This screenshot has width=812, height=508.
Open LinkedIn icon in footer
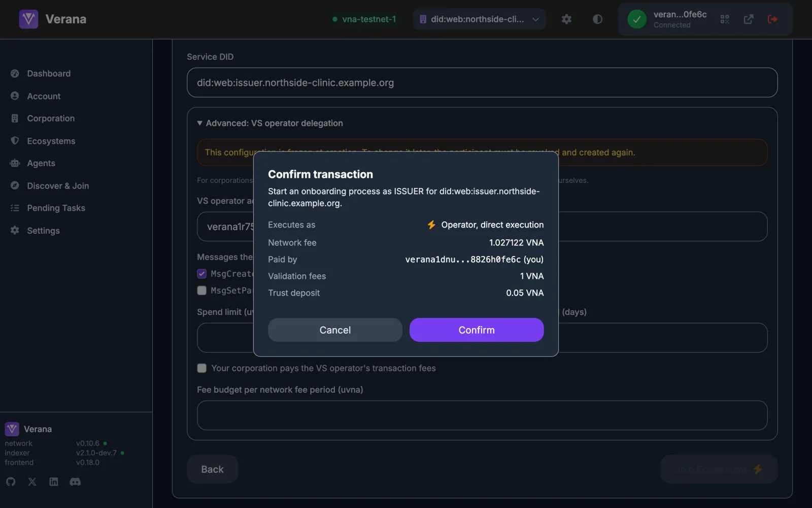(x=54, y=482)
